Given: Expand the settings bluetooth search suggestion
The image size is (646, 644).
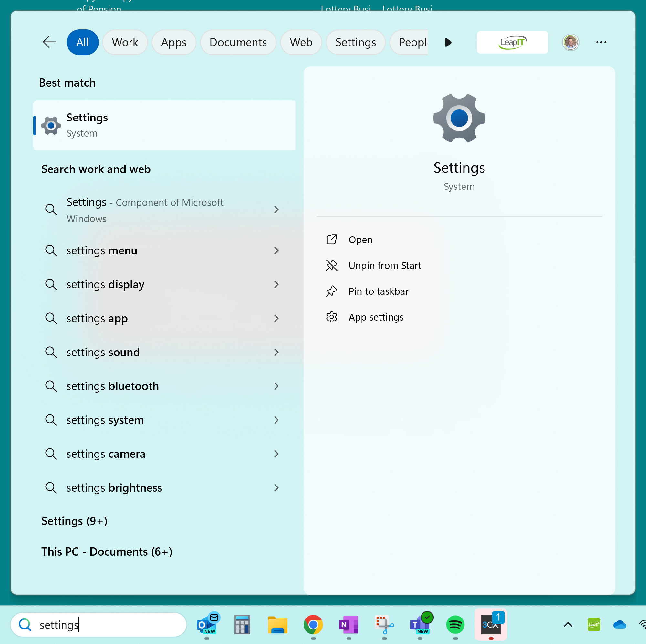Looking at the screenshot, I should coord(276,386).
